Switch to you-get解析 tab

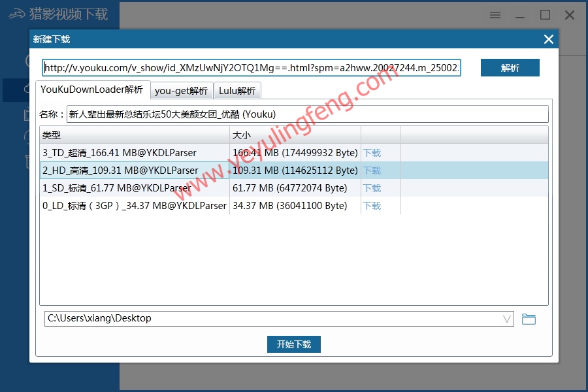[182, 90]
